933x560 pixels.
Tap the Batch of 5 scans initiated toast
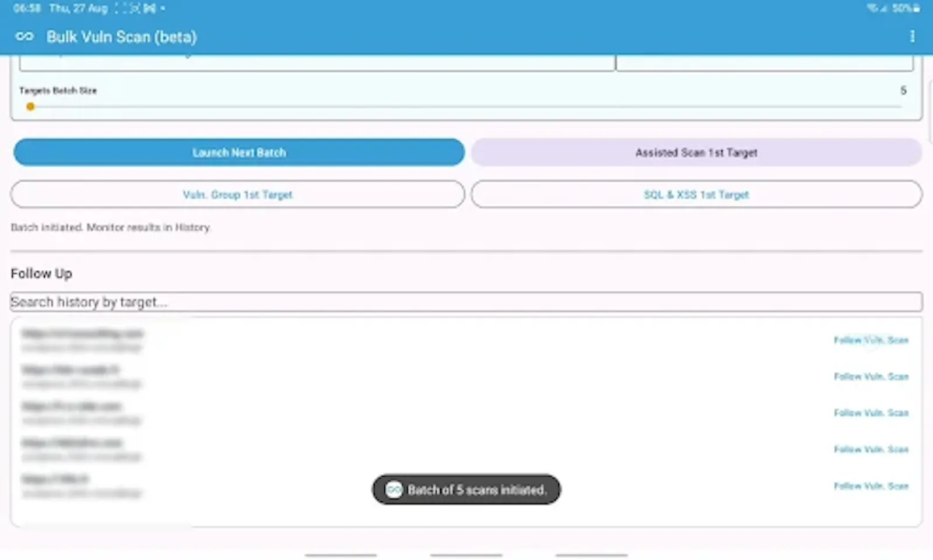coord(466,489)
